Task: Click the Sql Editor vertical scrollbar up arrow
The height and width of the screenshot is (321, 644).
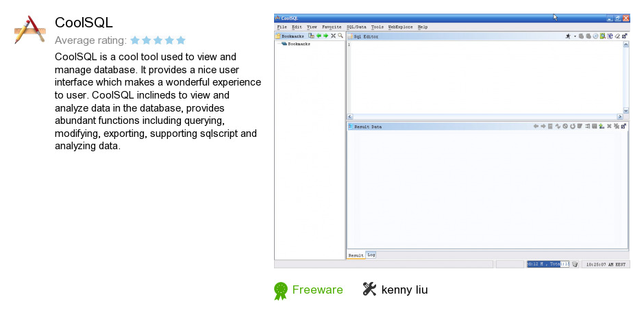Action: 626,44
